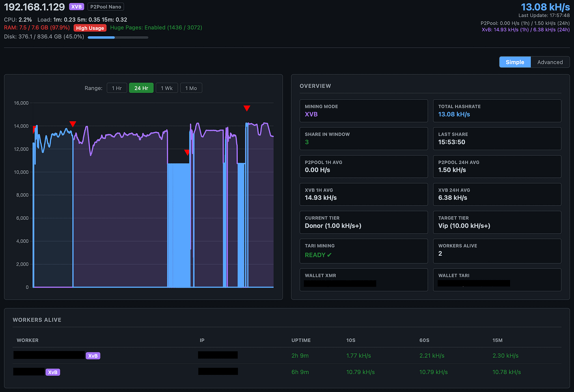Select the Simple view tab
574x392 pixels.
pyautogui.click(x=514, y=62)
